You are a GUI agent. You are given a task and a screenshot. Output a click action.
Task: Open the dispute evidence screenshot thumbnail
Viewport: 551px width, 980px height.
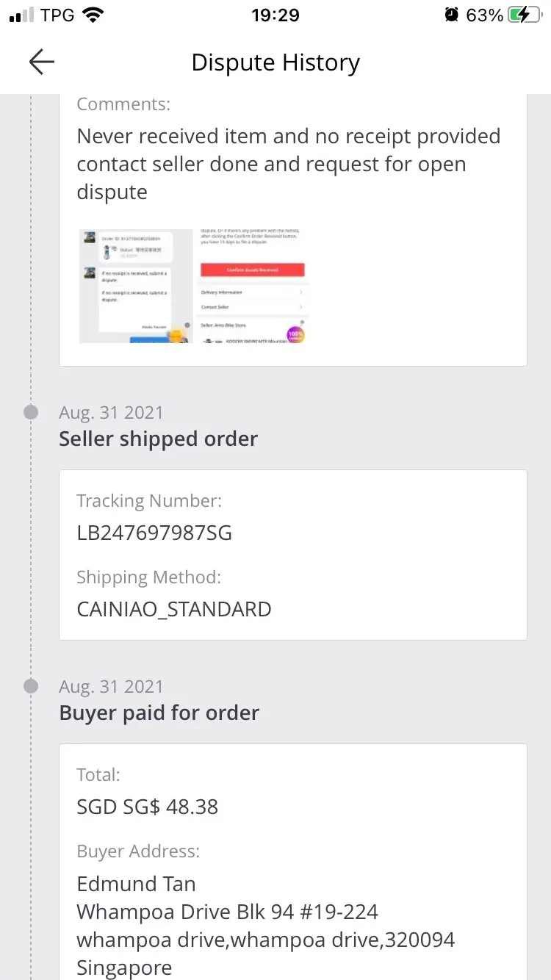coord(192,286)
